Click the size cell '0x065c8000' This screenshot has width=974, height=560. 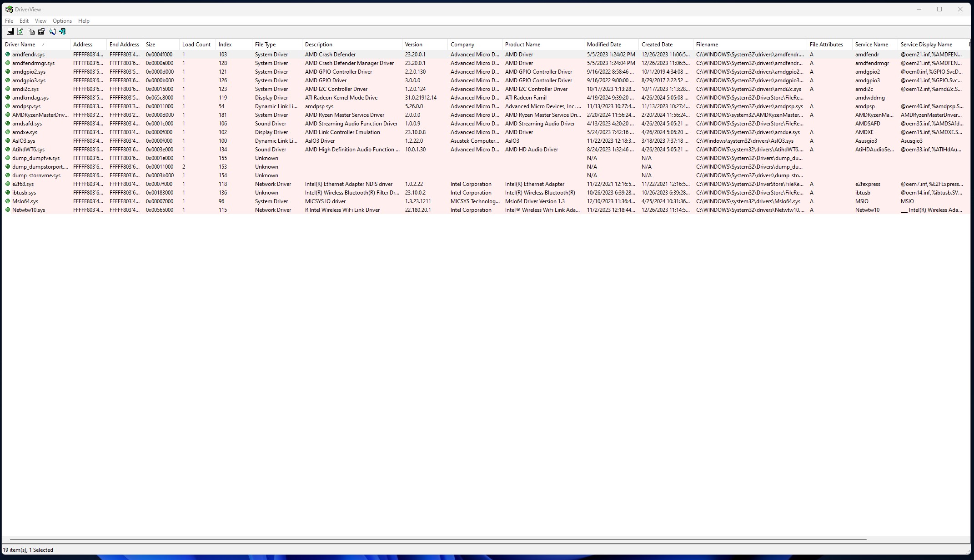(x=159, y=98)
